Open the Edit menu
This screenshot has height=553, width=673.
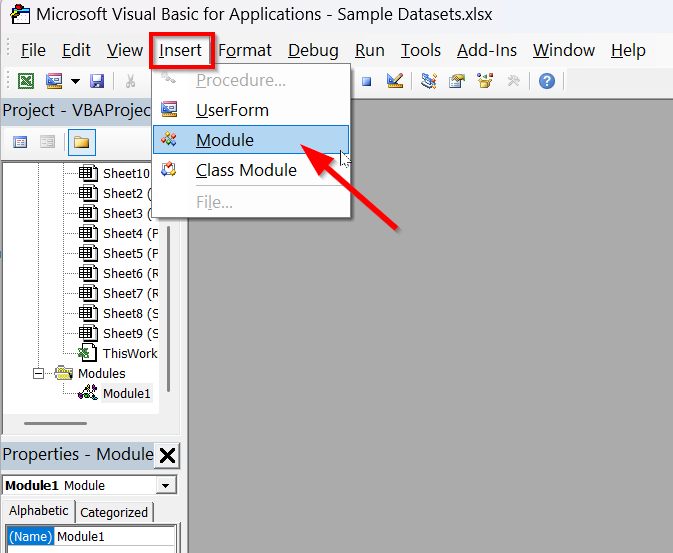click(76, 50)
